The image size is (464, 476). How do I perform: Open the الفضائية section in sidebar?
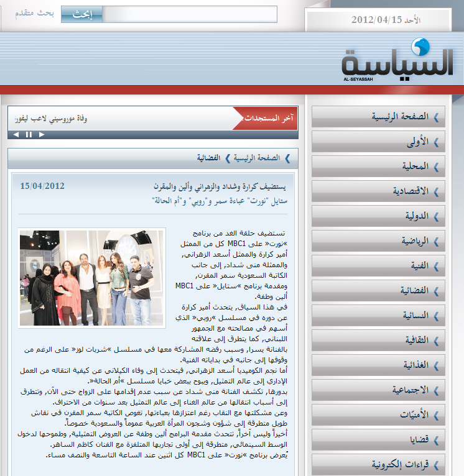[x=378, y=291]
